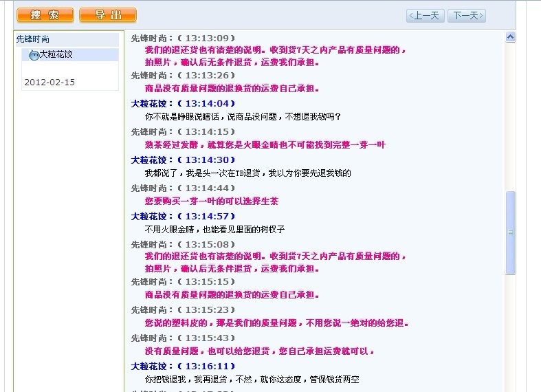Select the 先锋时尚 group in contact list
Image resolution: width=541 pixels, height=392 pixels.
(x=33, y=39)
